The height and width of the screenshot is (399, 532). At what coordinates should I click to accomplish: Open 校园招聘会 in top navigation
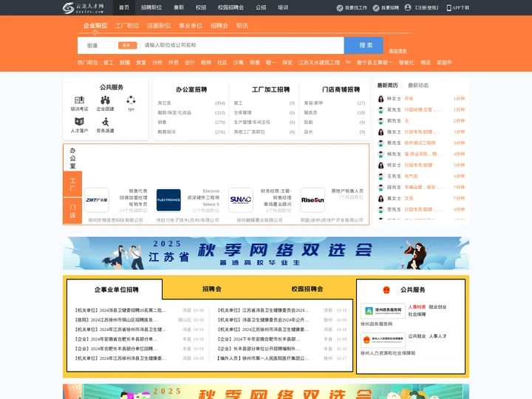click(x=231, y=7)
